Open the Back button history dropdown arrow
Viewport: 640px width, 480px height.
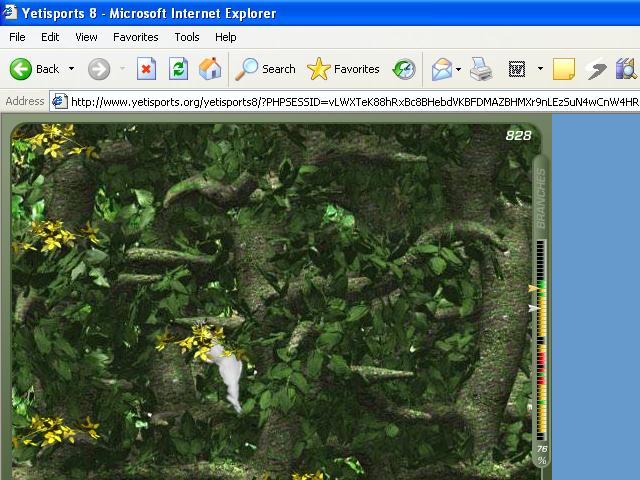71,69
